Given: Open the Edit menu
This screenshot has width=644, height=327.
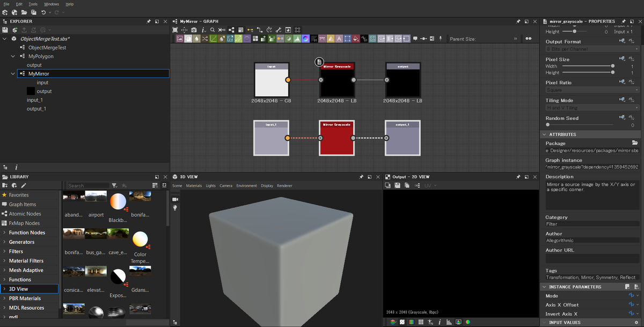Looking at the screenshot, I should point(19,4).
